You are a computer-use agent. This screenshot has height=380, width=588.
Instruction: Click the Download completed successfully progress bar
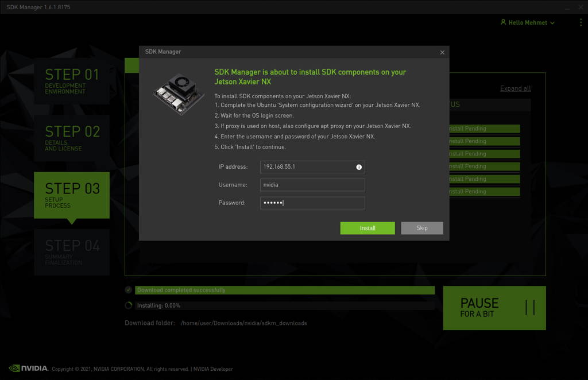pos(285,290)
